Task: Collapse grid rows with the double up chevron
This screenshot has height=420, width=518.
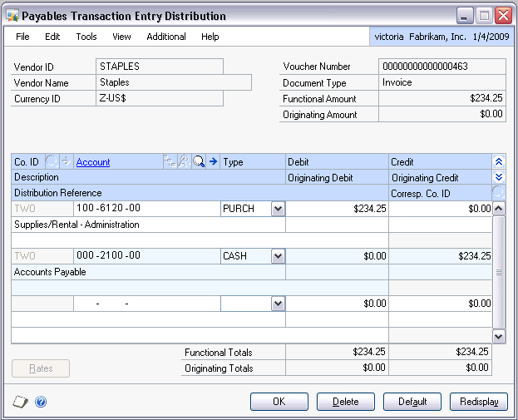Action: 499,162
